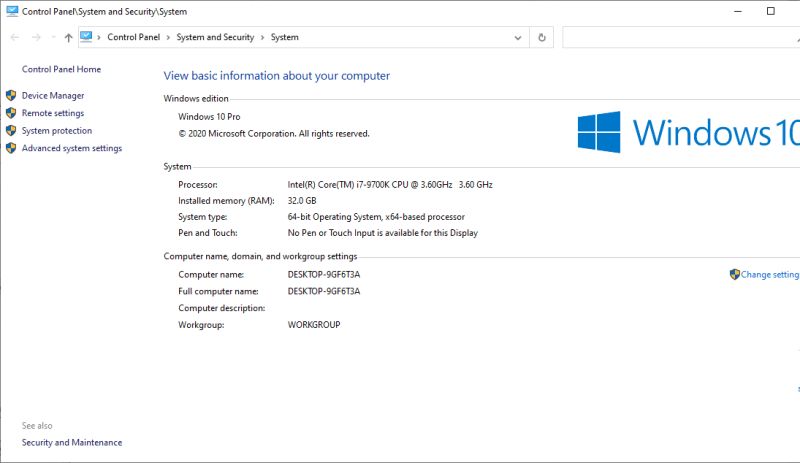Viewport: 800px width, 463px height.
Task: Go to Control Panel Home
Action: tap(61, 69)
